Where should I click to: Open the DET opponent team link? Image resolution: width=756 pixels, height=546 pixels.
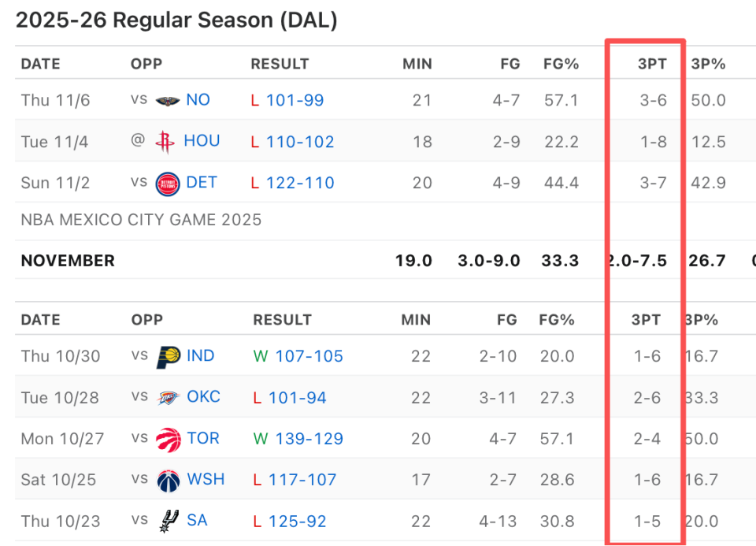[x=202, y=183]
